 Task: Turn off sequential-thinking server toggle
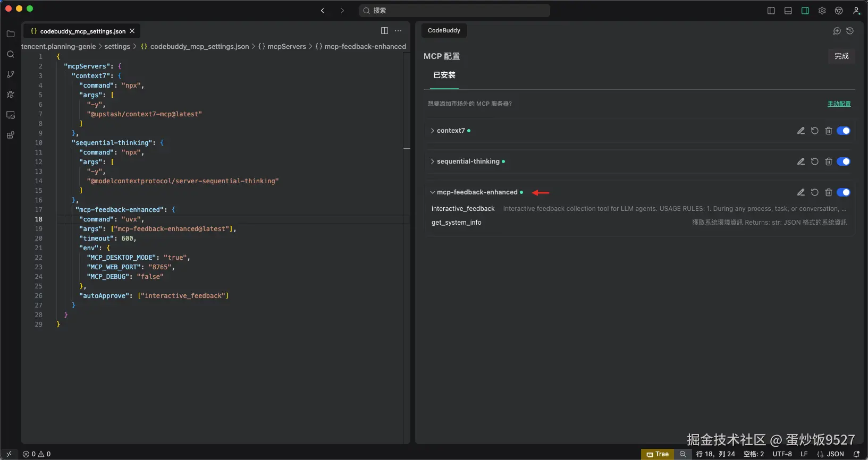(x=844, y=161)
